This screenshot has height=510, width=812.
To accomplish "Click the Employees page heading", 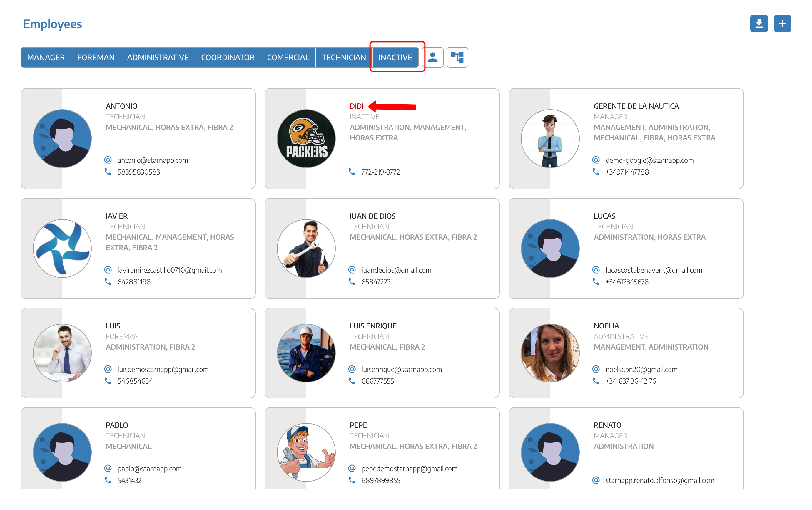I will point(52,24).
